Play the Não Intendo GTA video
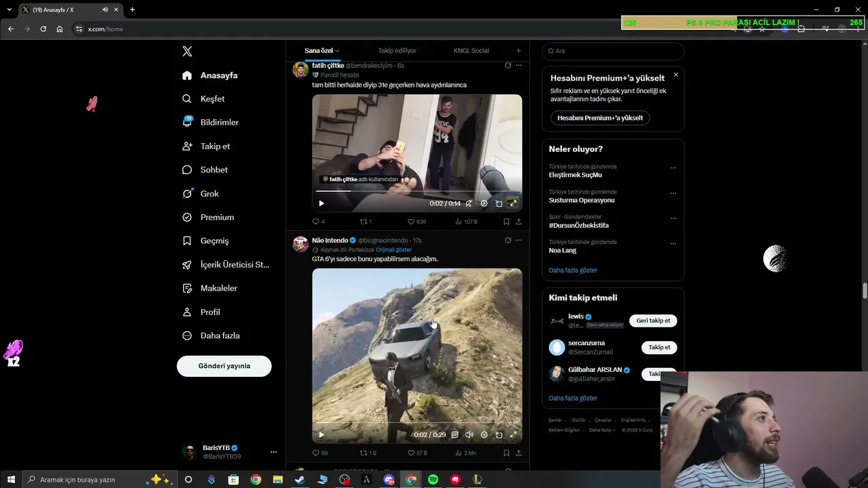The image size is (868, 488). [321, 435]
